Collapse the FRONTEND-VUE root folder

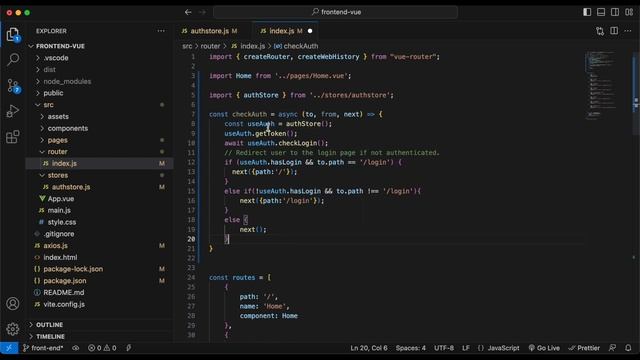pyautogui.click(x=60, y=46)
